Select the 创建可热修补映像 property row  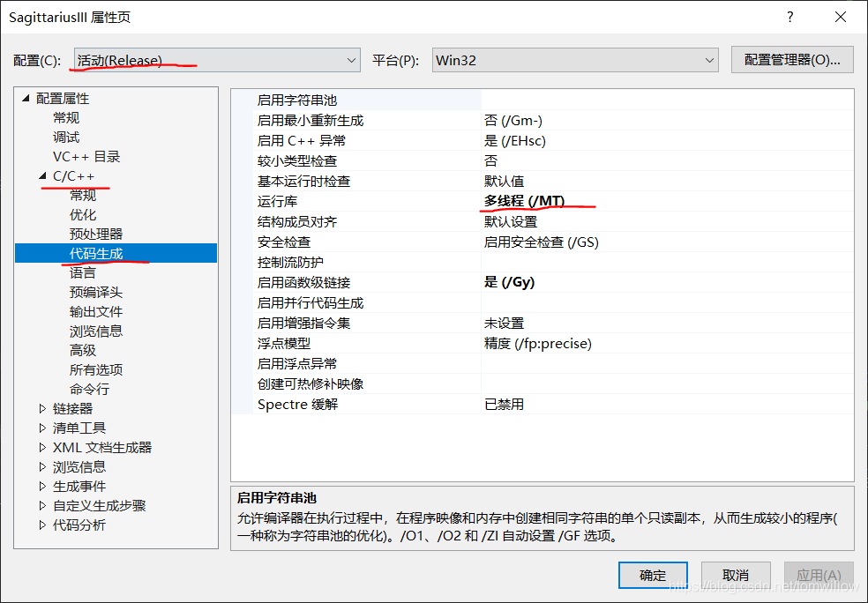[x=542, y=384]
